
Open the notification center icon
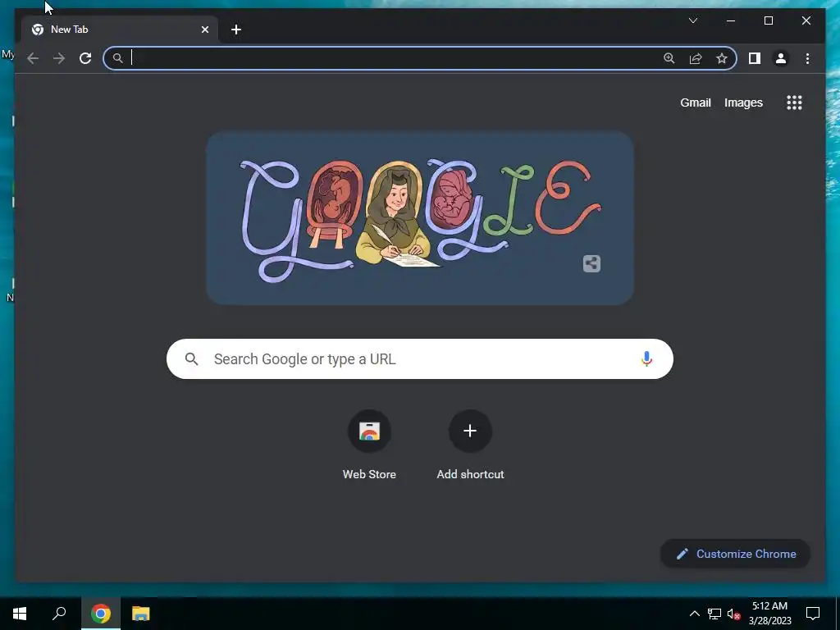[813, 614]
